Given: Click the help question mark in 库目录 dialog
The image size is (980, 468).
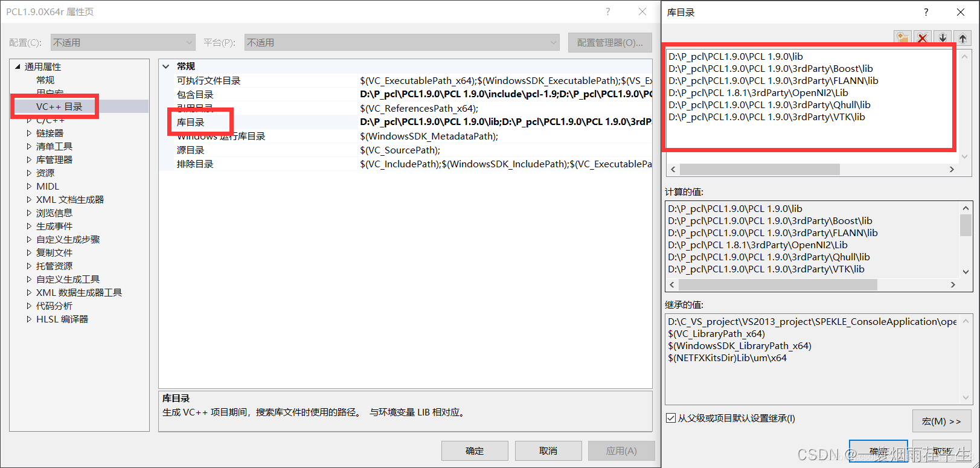Looking at the screenshot, I should [926, 12].
